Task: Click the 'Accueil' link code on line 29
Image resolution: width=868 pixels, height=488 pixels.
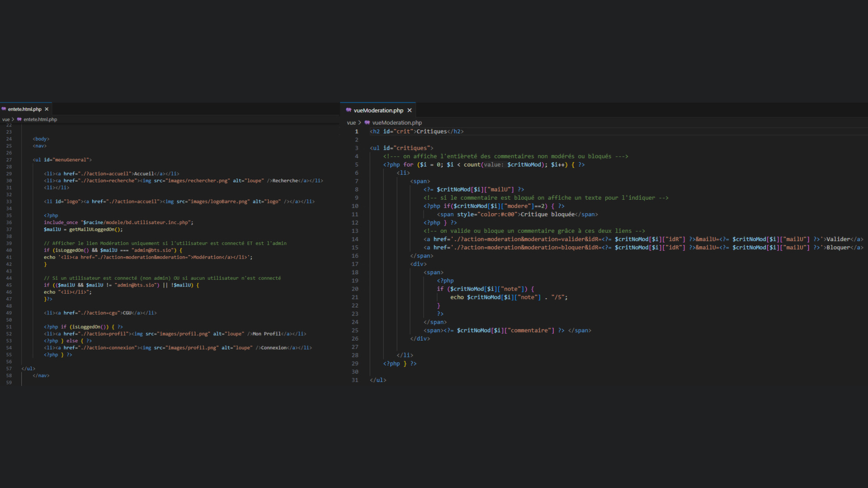Action: (x=112, y=174)
